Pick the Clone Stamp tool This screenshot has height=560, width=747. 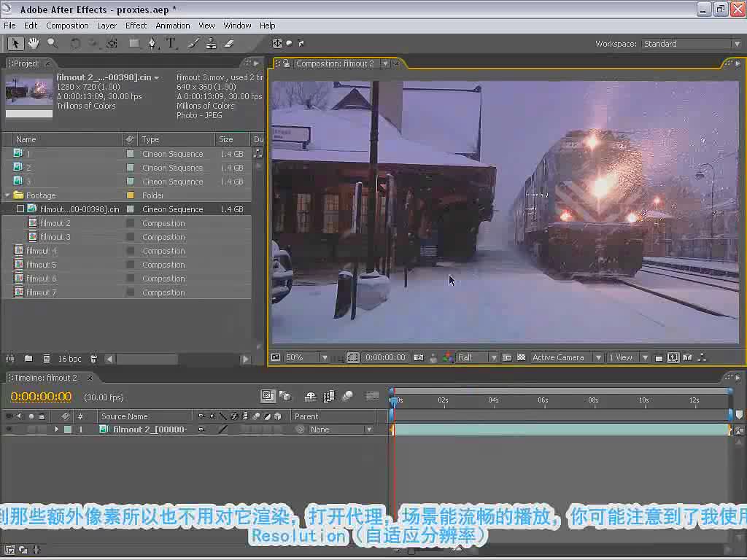pos(211,43)
